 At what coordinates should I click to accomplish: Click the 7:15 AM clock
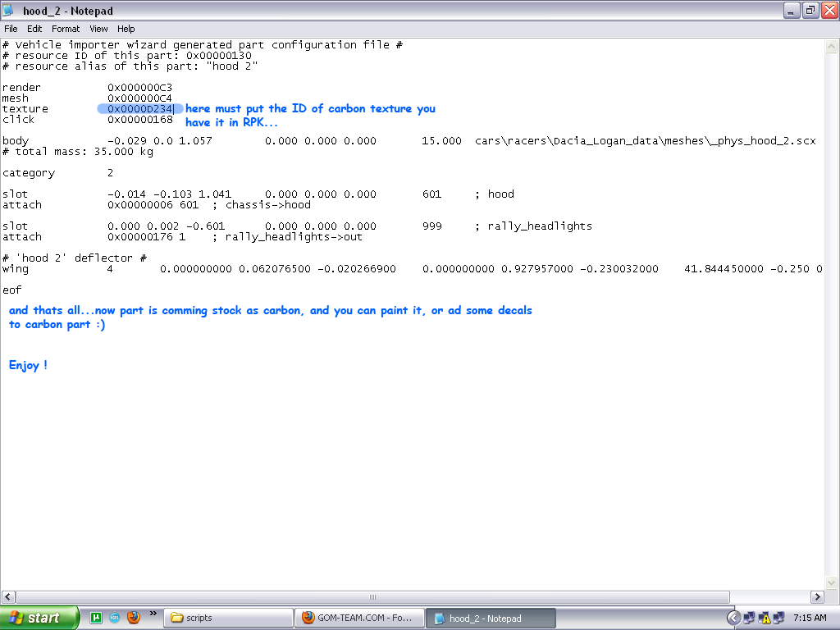tap(810, 619)
